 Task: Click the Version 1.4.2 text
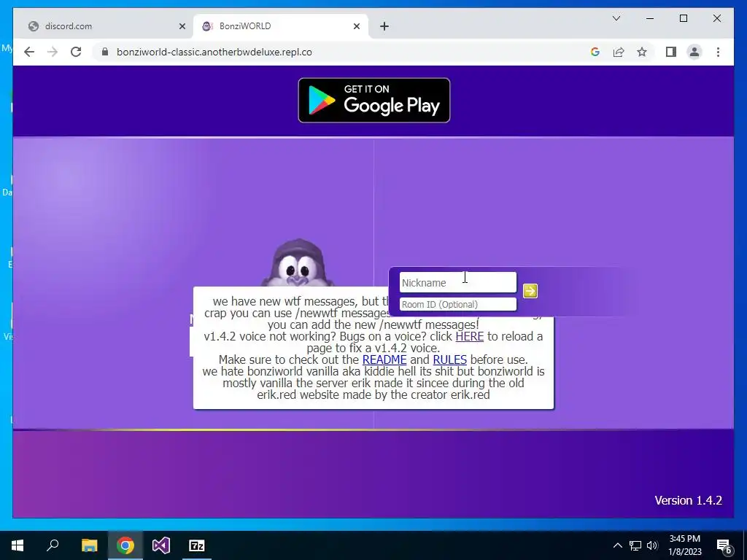688,500
